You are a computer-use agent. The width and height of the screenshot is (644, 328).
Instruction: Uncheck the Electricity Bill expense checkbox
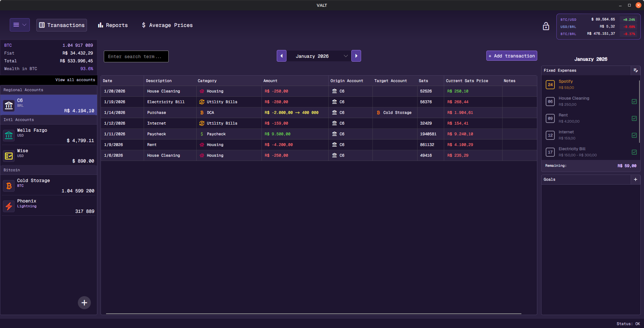tap(634, 152)
